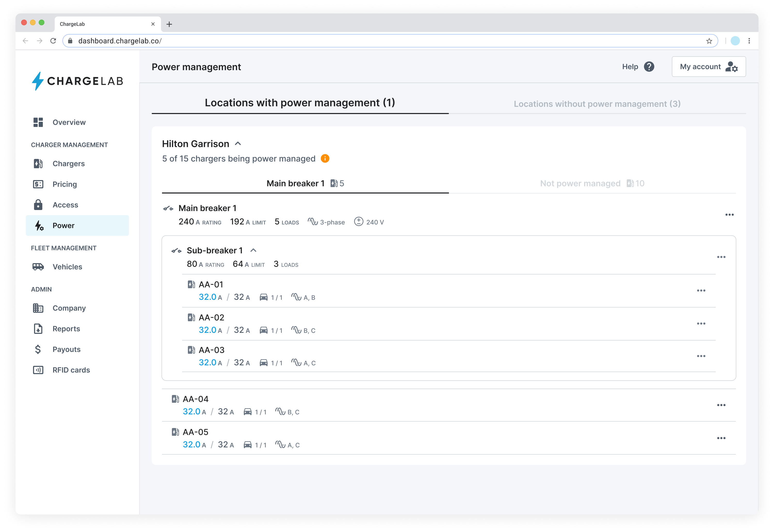Collapse the Hilton Garrison location
Image resolution: width=774 pixels, height=532 pixels.
[238, 144]
